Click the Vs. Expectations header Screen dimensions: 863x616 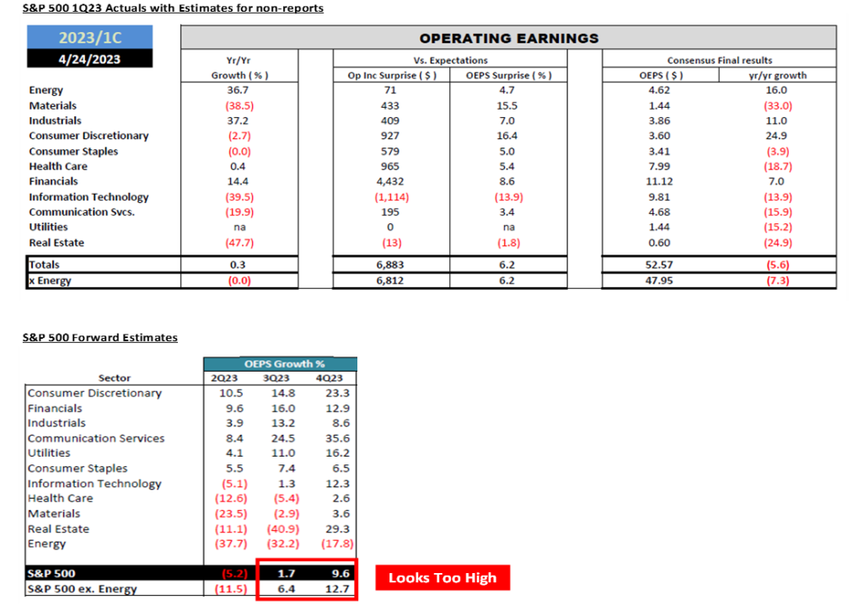pyautogui.click(x=450, y=60)
